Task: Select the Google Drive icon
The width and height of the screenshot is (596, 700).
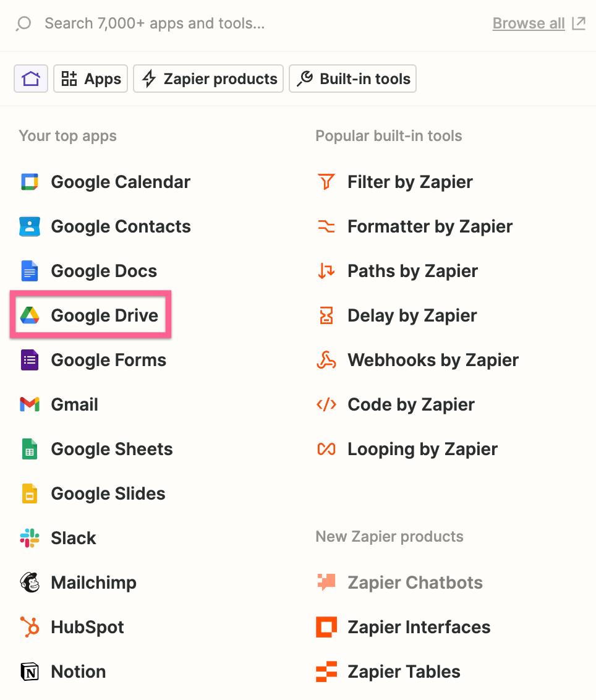Action: pyautogui.click(x=30, y=315)
